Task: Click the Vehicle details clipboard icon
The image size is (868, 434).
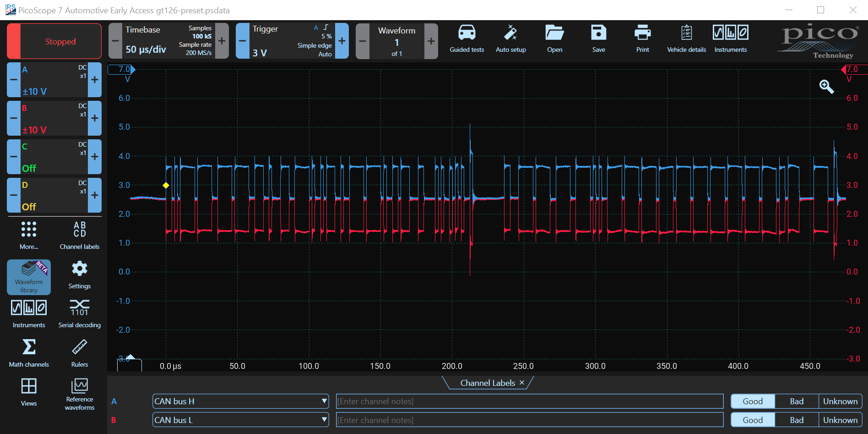Action: coord(686,33)
